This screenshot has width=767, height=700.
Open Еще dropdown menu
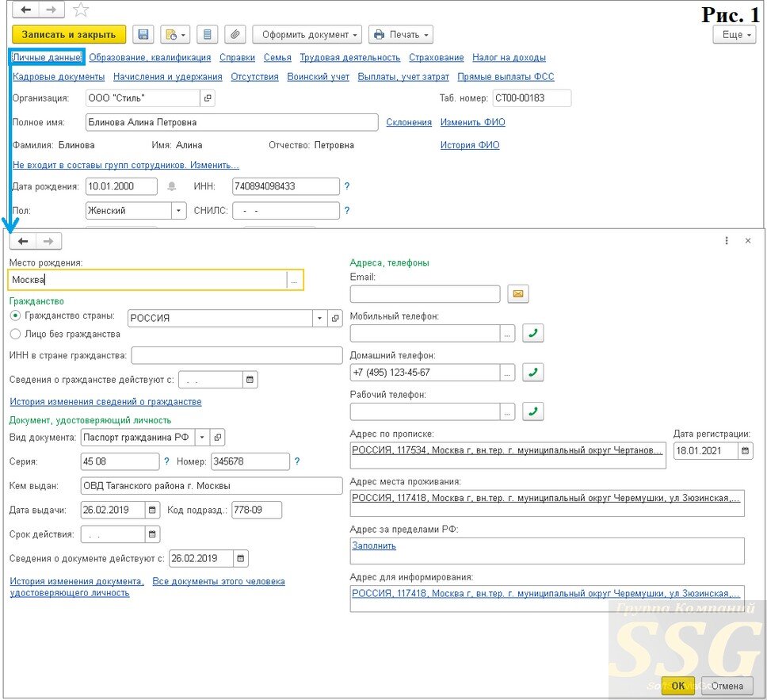click(x=735, y=35)
